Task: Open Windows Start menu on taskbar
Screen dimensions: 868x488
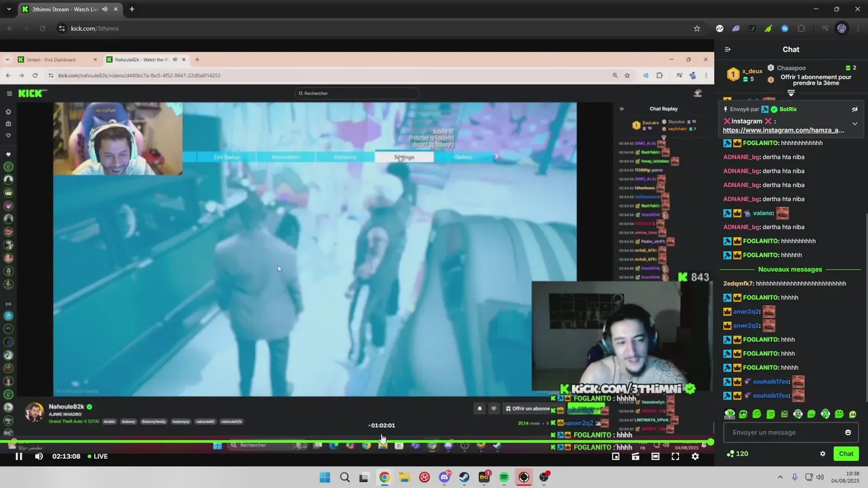Action: 325,477
